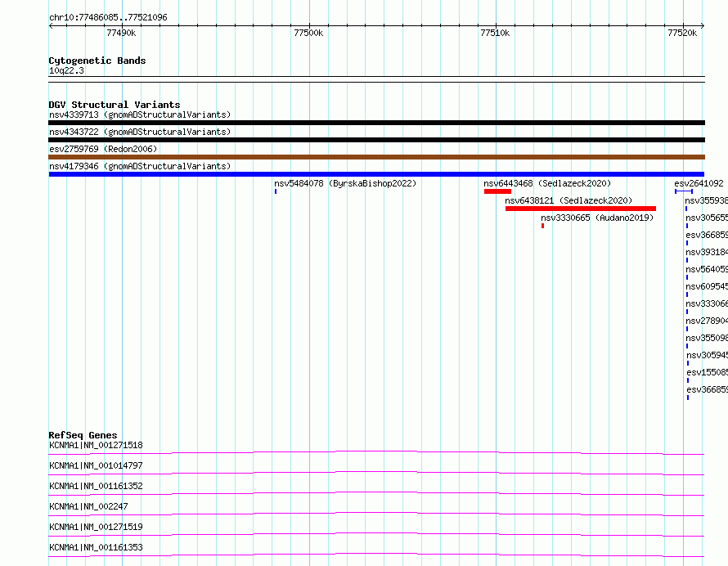
Task: Select the truncated nsv355938 variant label
Action: (x=707, y=200)
